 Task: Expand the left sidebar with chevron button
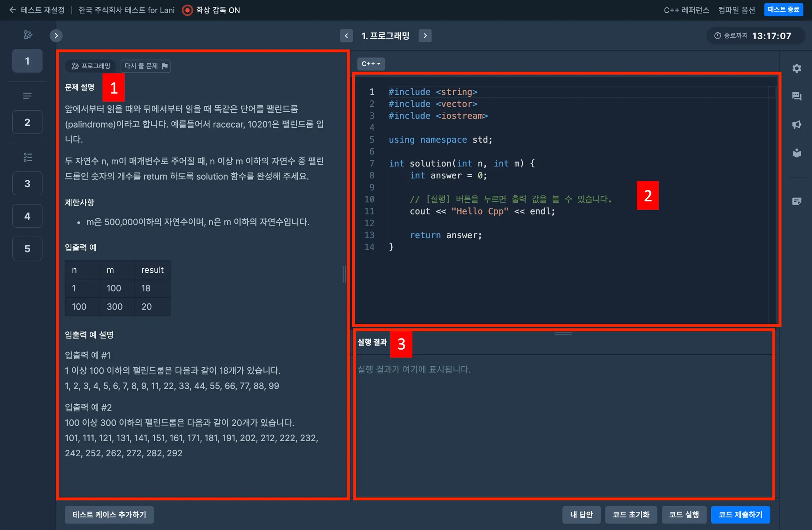(56, 36)
